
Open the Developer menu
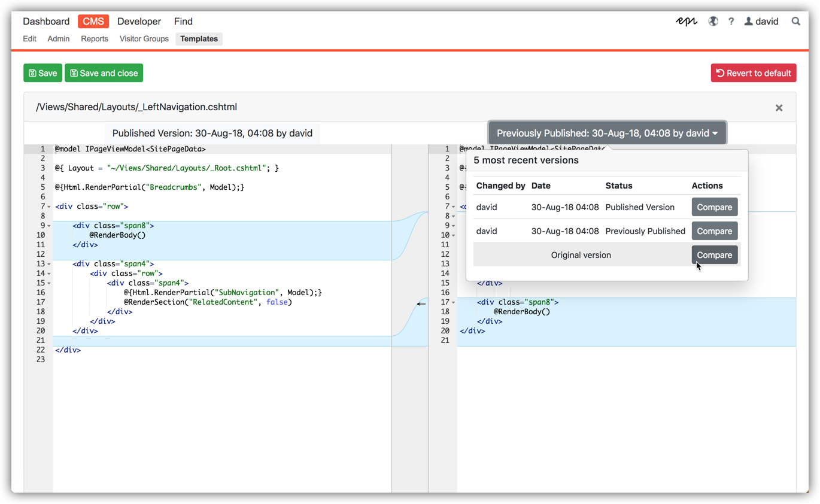(139, 22)
